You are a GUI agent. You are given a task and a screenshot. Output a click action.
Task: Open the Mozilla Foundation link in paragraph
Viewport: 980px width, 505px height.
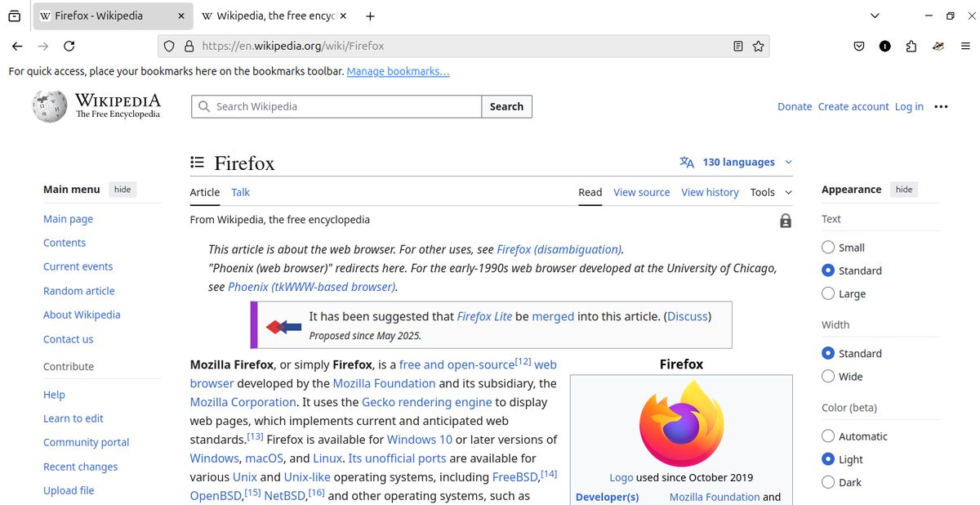(x=384, y=383)
